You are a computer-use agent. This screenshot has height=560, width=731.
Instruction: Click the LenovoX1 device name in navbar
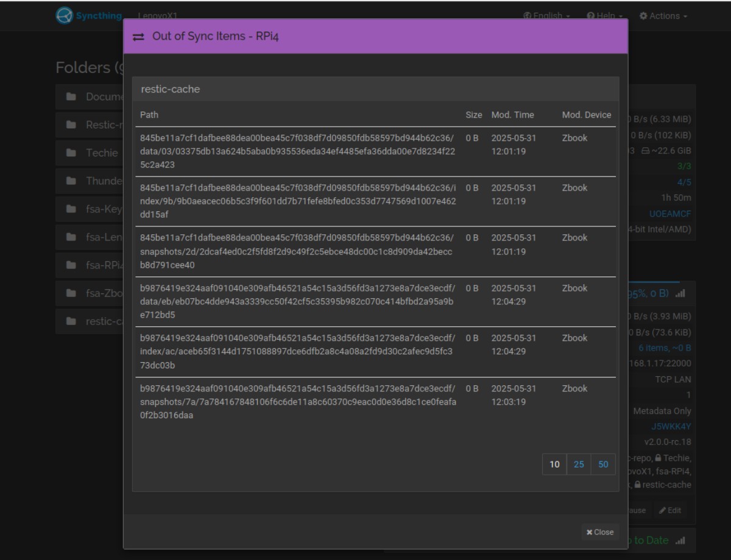point(158,16)
